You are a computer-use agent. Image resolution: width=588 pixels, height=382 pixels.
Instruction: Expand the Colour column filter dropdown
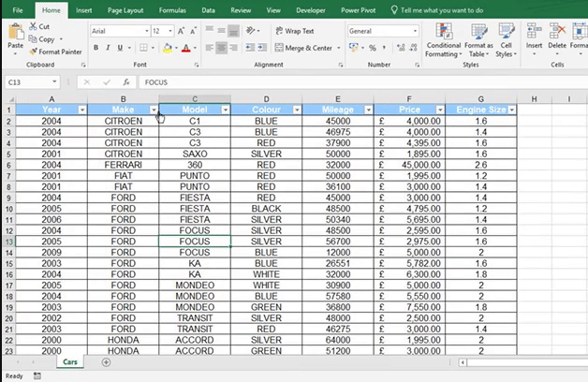(x=297, y=110)
